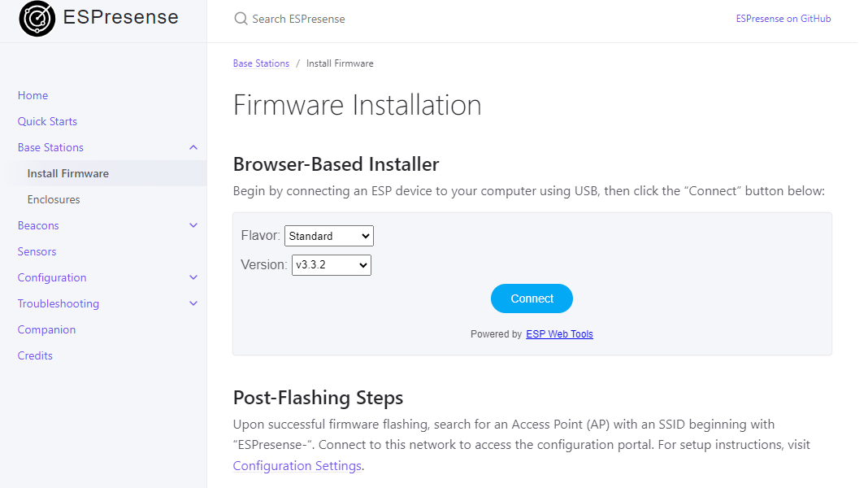Go to Home in sidebar
This screenshot has height=488, width=868.
(33, 95)
